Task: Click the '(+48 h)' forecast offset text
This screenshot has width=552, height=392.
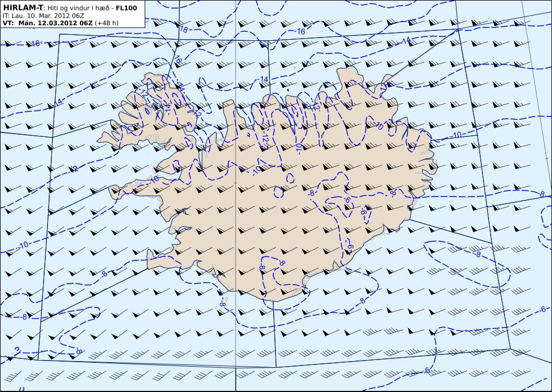Action: [x=107, y=23]
